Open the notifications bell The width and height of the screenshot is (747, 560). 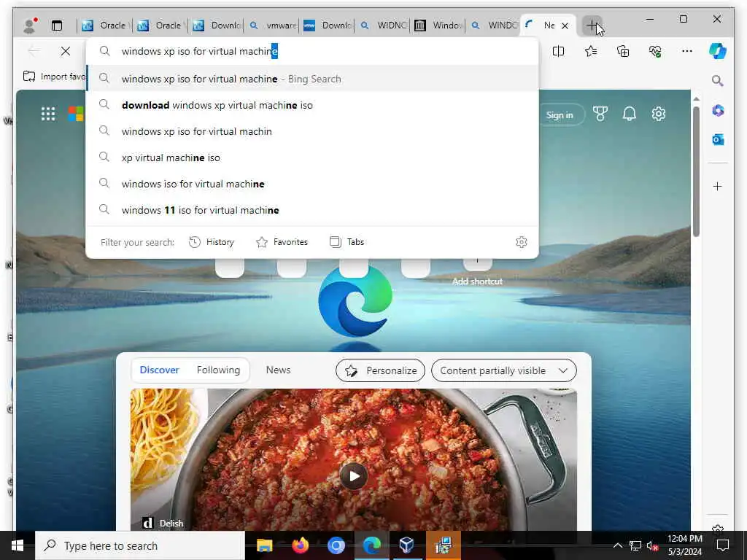(630, 114)
